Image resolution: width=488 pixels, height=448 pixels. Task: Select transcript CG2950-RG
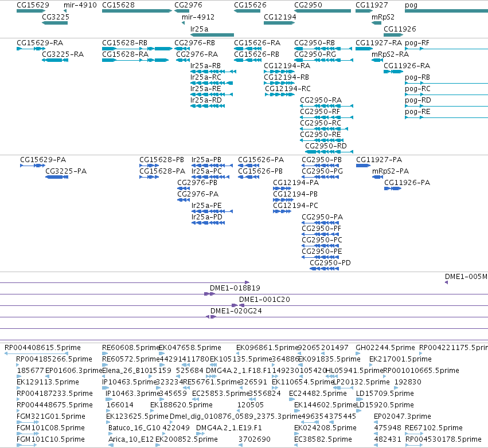coord(323,60)
